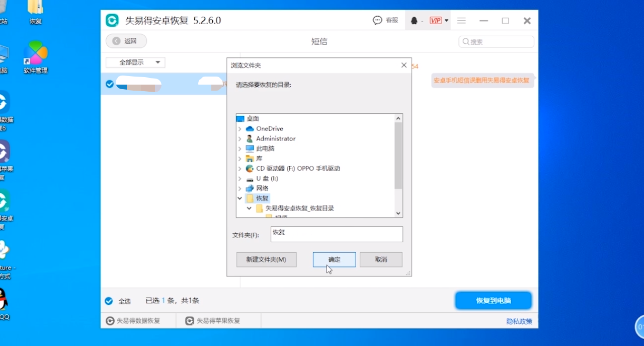
Task: Open the 失易得苹果恢复 link
Action: tap(213, 321)
